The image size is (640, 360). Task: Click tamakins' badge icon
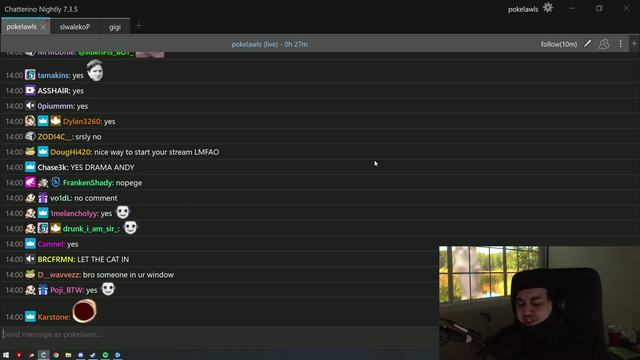point(30,75)
